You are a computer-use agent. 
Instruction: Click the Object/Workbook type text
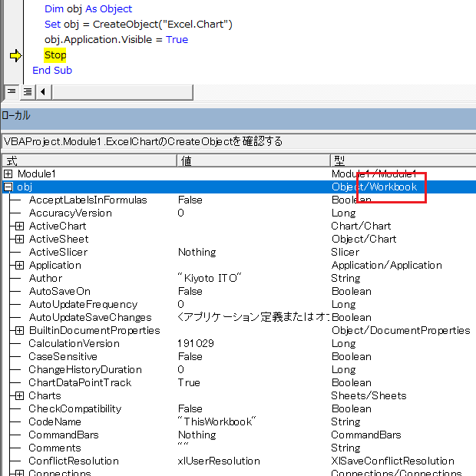tap(375, 187)
